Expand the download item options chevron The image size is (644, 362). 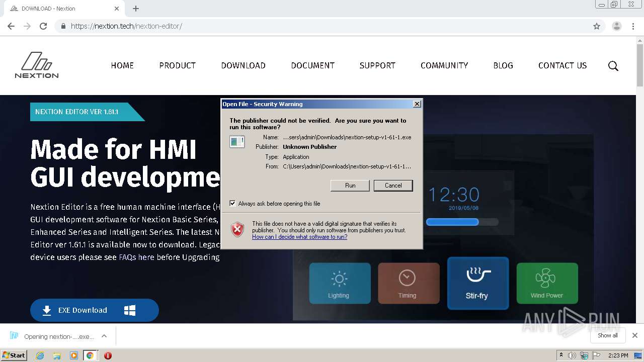[104, 336]
